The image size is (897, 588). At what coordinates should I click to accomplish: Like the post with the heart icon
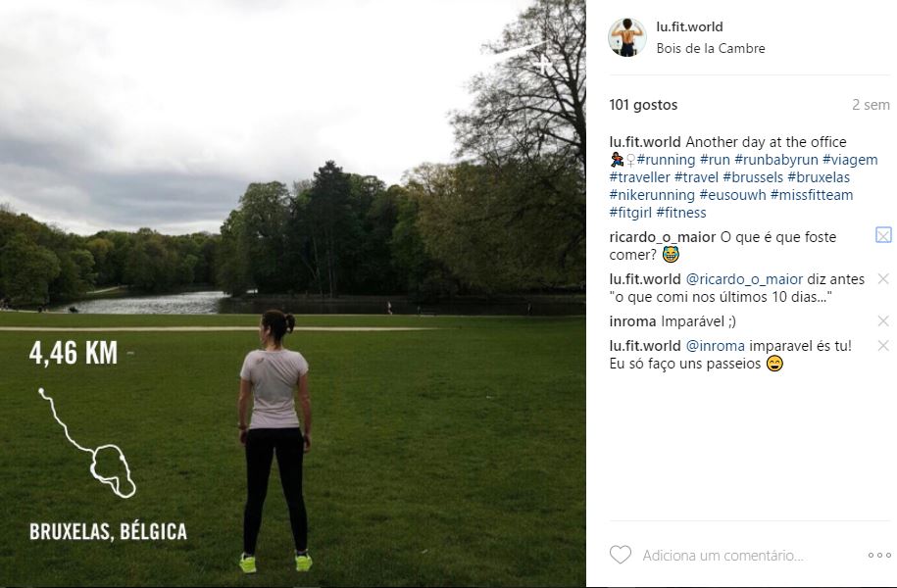(621, 555)
